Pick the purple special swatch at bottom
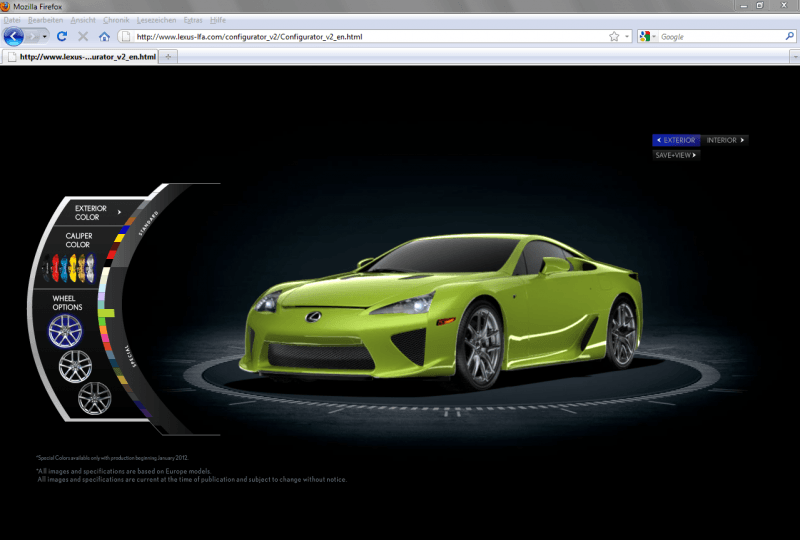Screen dimensions: 800x540 (x=148, y=414)
